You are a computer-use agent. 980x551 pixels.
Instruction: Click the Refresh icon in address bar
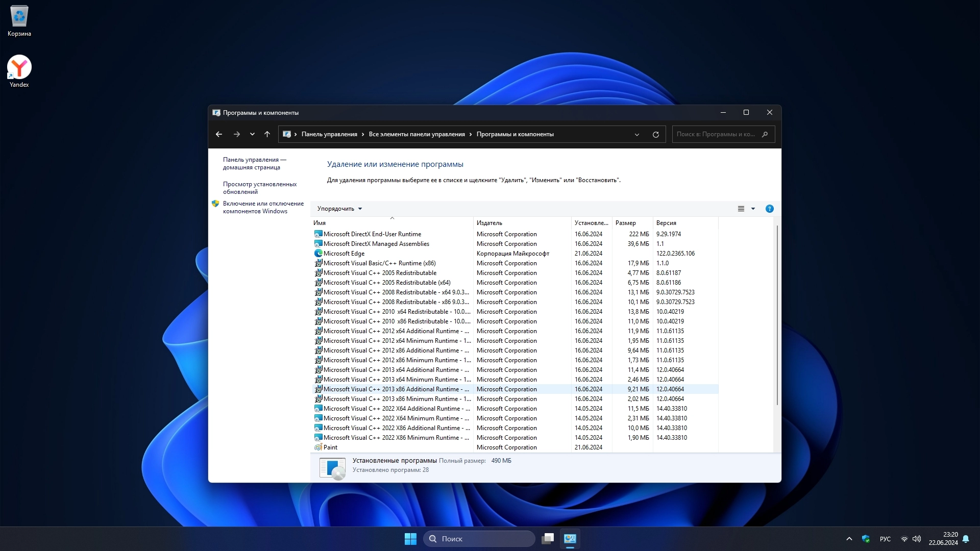(655, 135)
